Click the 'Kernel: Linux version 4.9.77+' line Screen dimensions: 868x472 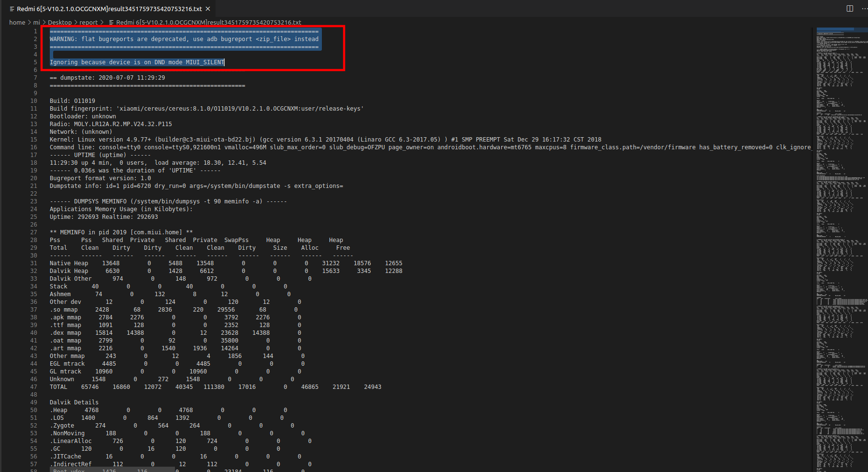(325, 140)
